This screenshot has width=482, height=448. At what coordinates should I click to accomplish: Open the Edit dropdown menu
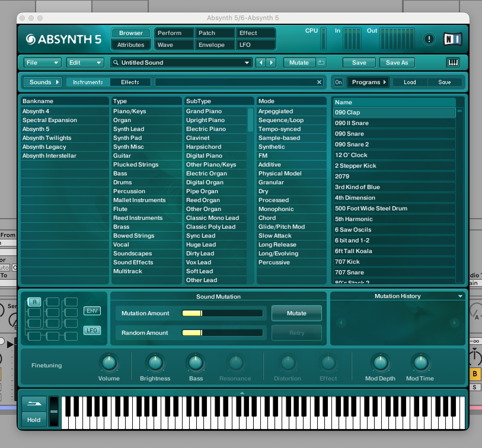pos(85,63)
